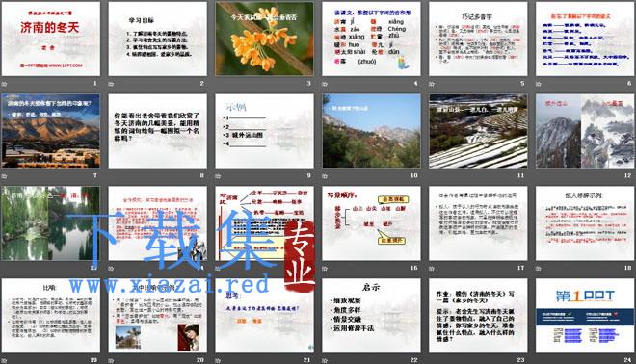Click the animation star icon below slide 10
Screen dimensions: 636x364
pyautogui.click(x=325, y=176)
